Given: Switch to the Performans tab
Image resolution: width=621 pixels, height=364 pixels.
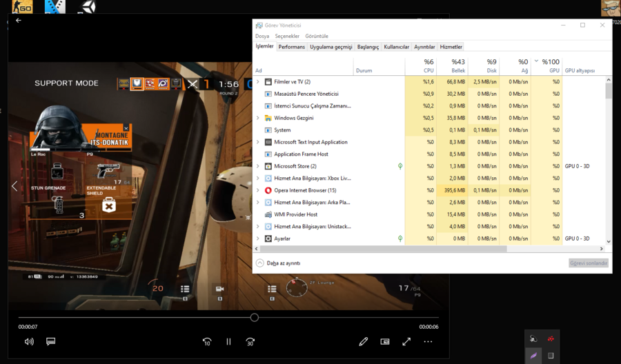Looking at the screenshot, I should (291, 47).
